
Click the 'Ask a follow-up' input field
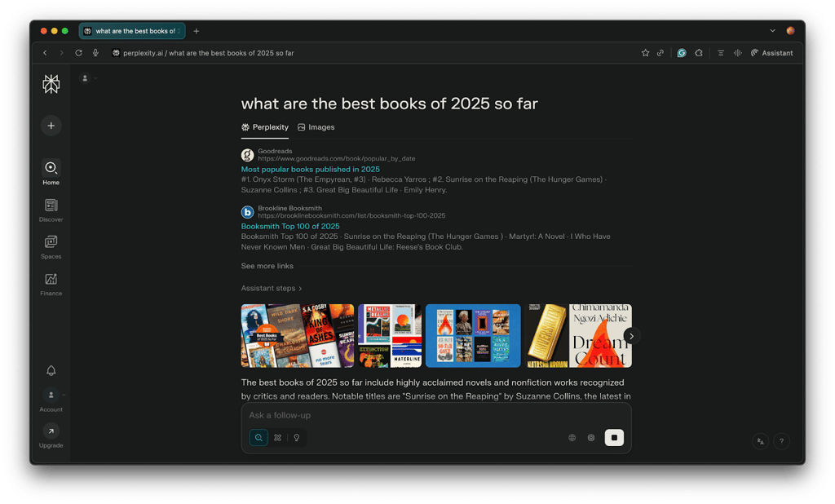(x=435, y=415)
